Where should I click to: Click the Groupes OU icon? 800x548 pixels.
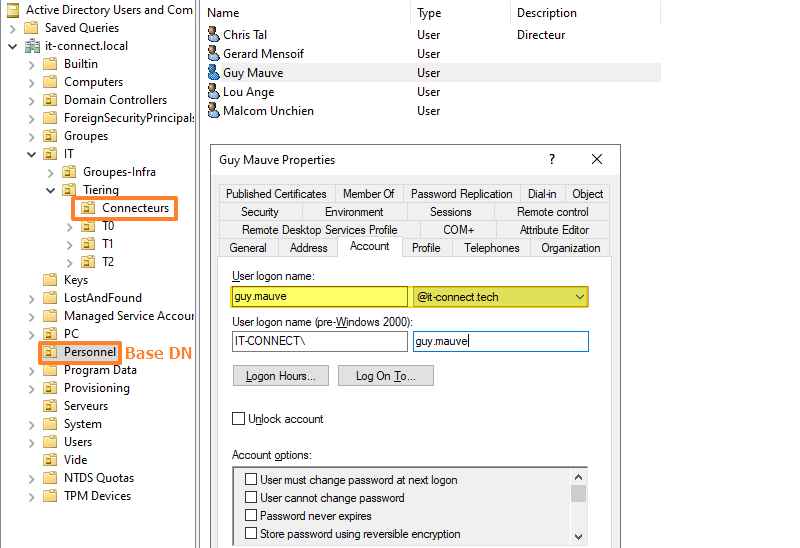coord(50,136)
